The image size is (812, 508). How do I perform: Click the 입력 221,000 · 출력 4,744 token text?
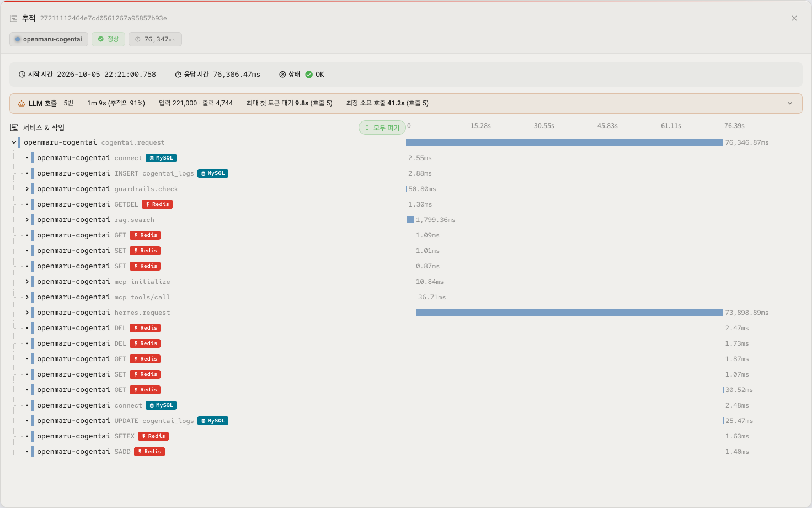pyautogui.click(x=196, y=103)
